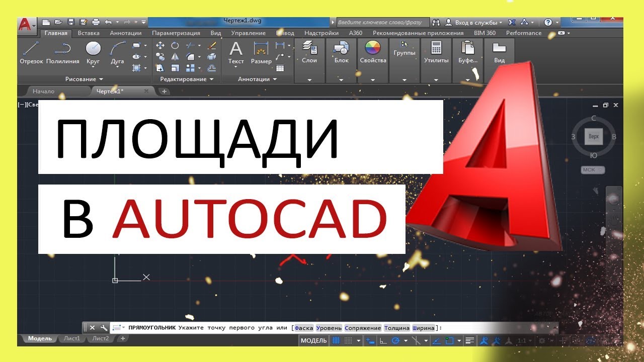Click the Help question mark icon

[x=548, y=23]
